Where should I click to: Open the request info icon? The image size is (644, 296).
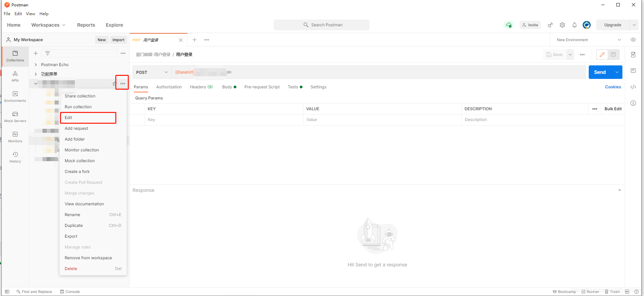[633, 103]
